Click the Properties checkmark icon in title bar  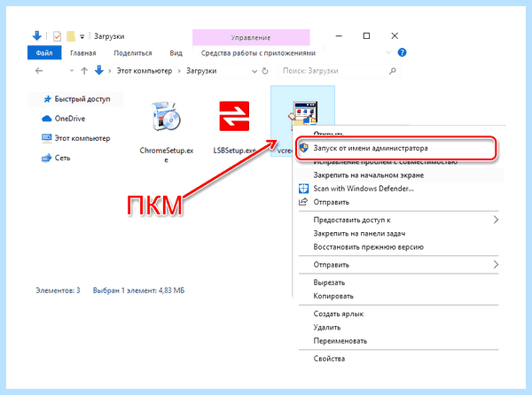click(57, 36)
